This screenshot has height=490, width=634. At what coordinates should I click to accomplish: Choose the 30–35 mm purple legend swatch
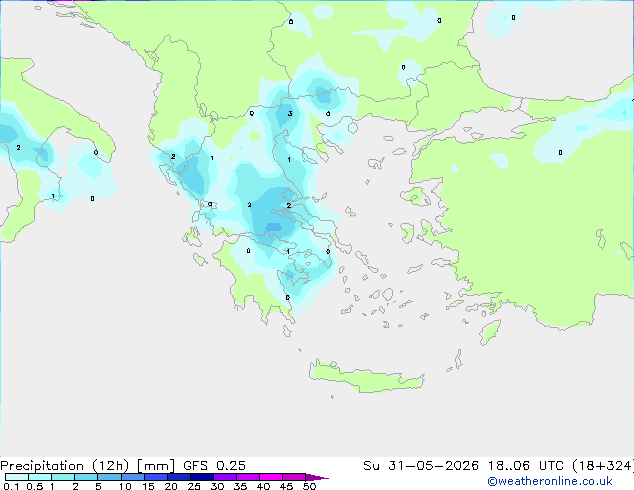point(225,477)
